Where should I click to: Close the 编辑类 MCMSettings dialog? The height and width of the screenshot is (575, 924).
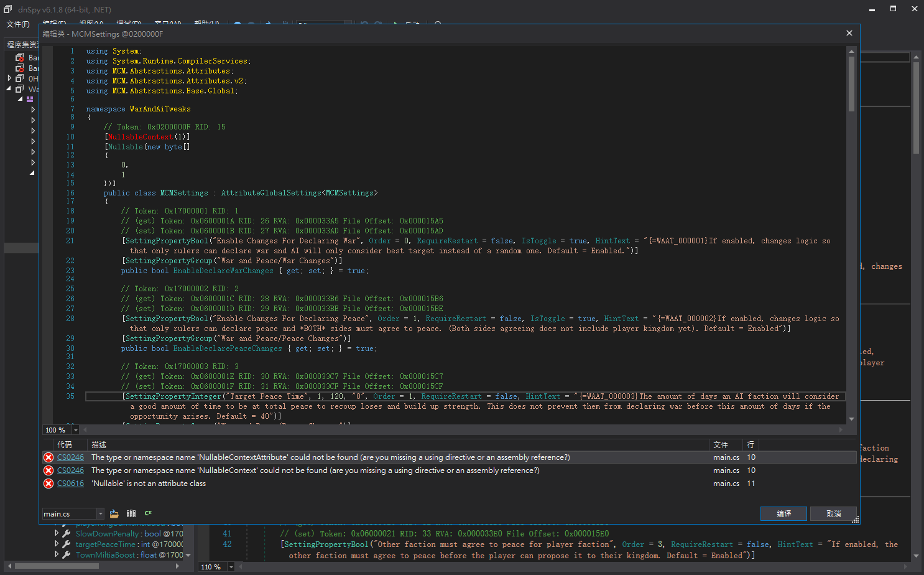849,33
